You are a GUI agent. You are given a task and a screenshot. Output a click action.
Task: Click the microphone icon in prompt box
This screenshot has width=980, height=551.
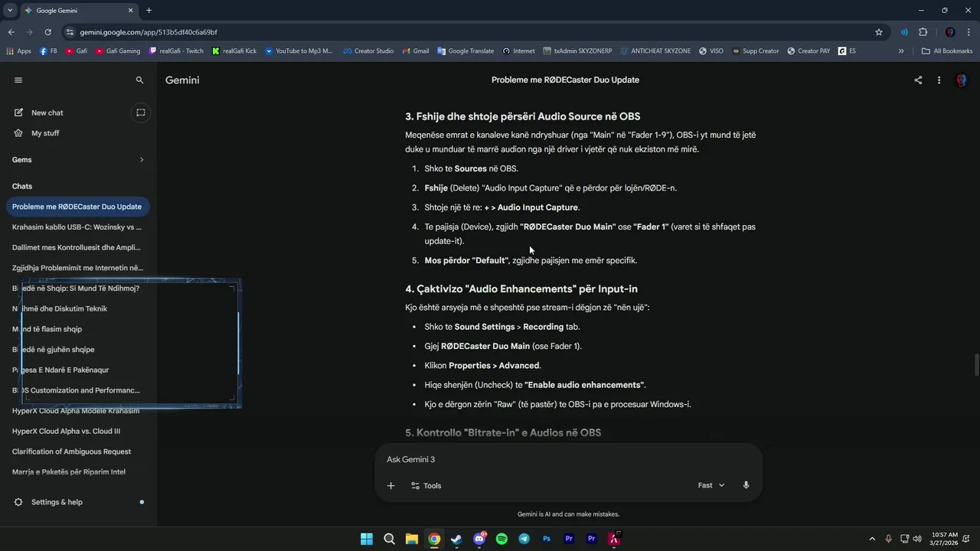click(746, 485)
